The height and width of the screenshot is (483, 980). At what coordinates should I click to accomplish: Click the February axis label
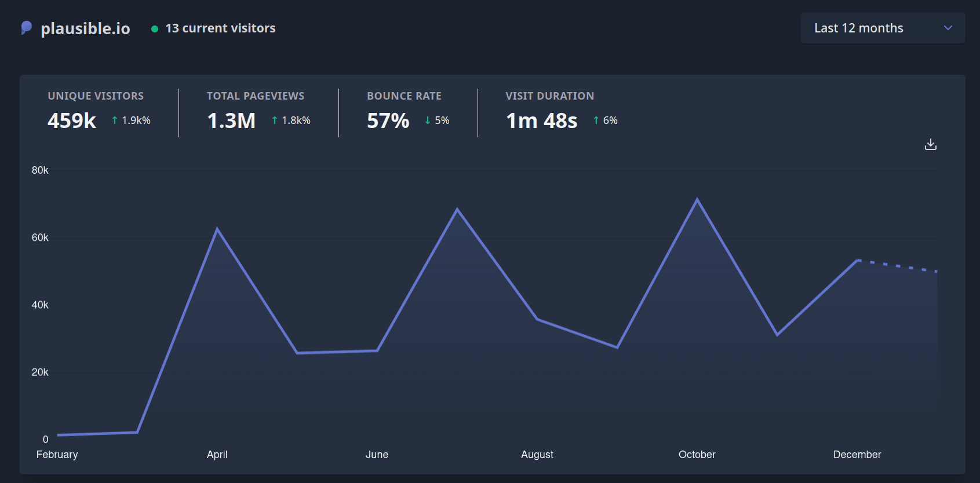click(x=57, y=455)
